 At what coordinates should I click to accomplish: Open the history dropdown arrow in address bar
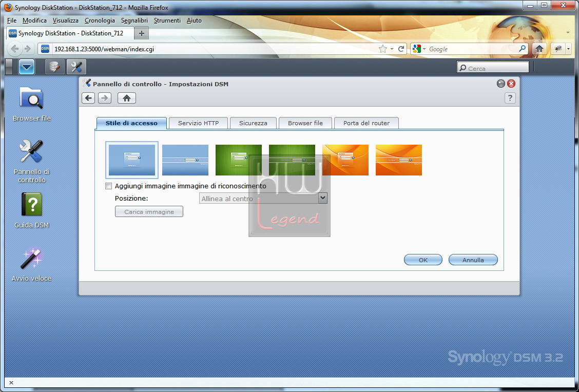click(392, 49)
